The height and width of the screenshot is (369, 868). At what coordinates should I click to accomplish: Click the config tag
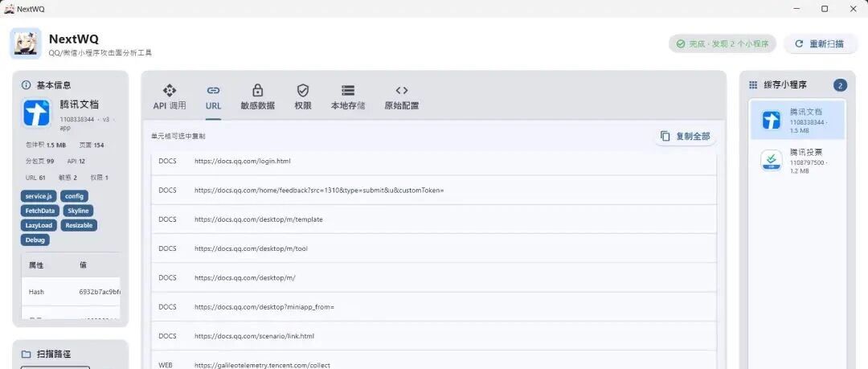(x=74, y=196)
